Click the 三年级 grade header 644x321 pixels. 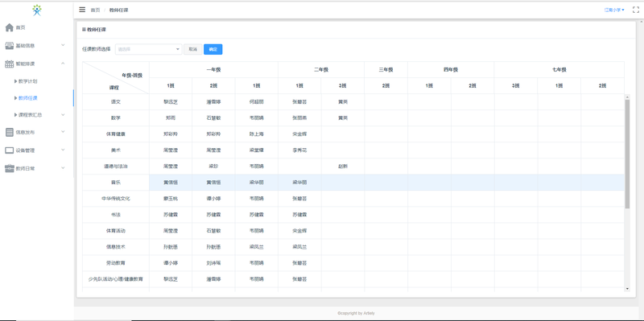click(386, 70)
